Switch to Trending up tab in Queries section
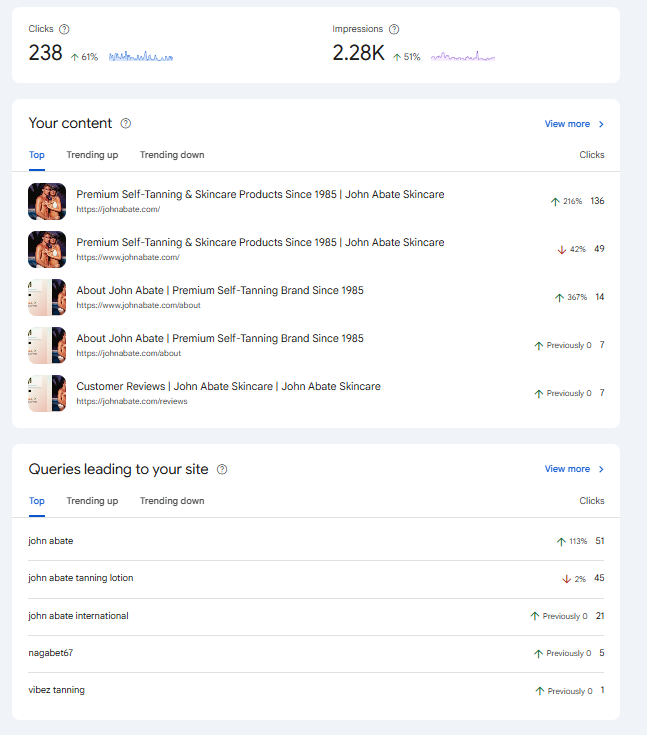647x735 pixels. coord(92,501)
